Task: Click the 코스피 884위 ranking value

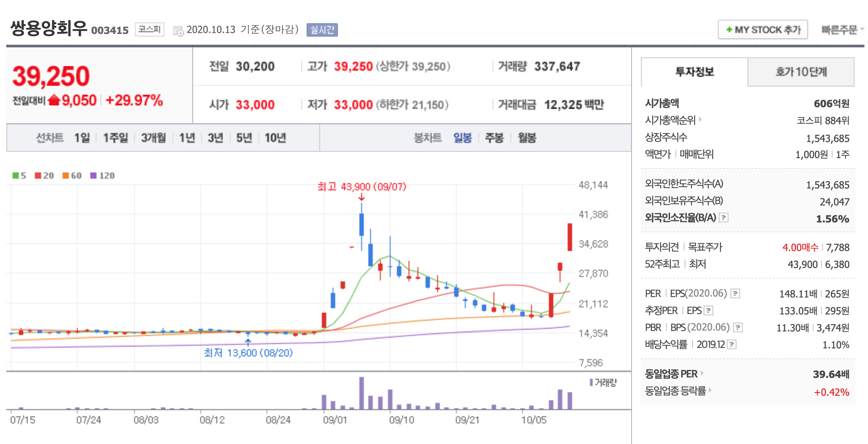Action: (823, 121)
